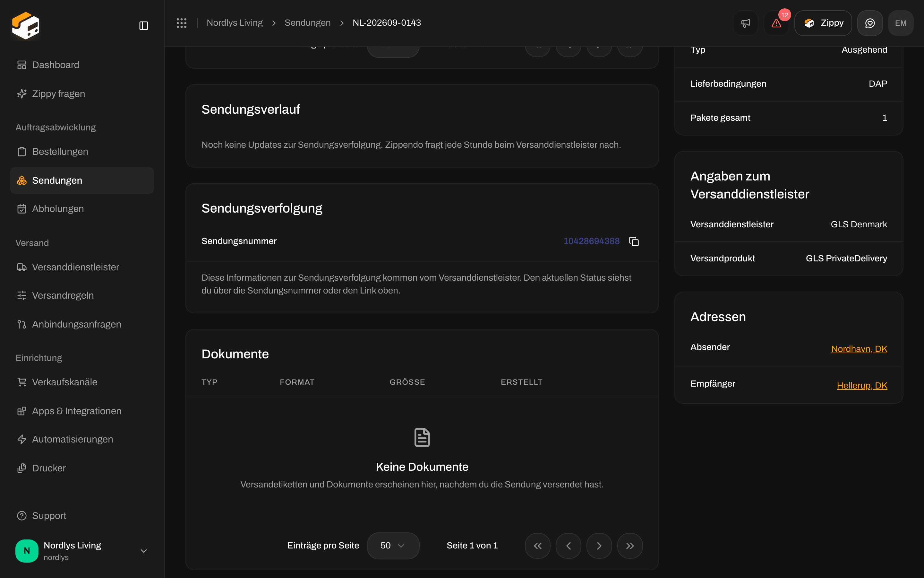
Task: Click the GRÖSSE column header
Action: (x=407, y=382)
